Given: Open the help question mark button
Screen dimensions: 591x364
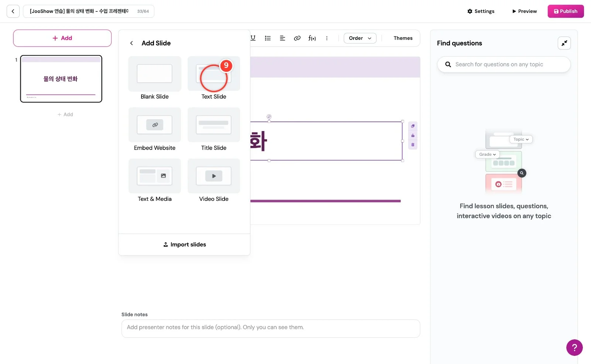Looking at the screenshot, I should click(x=574, y=347).
